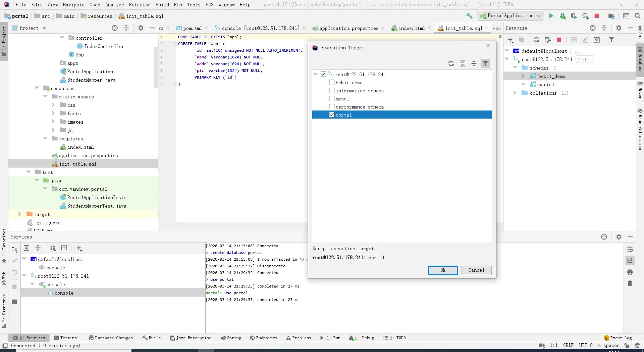This screenshot has height=352, width=644.
Task: Print console output with printer icon
Action: tap(630, 272)
